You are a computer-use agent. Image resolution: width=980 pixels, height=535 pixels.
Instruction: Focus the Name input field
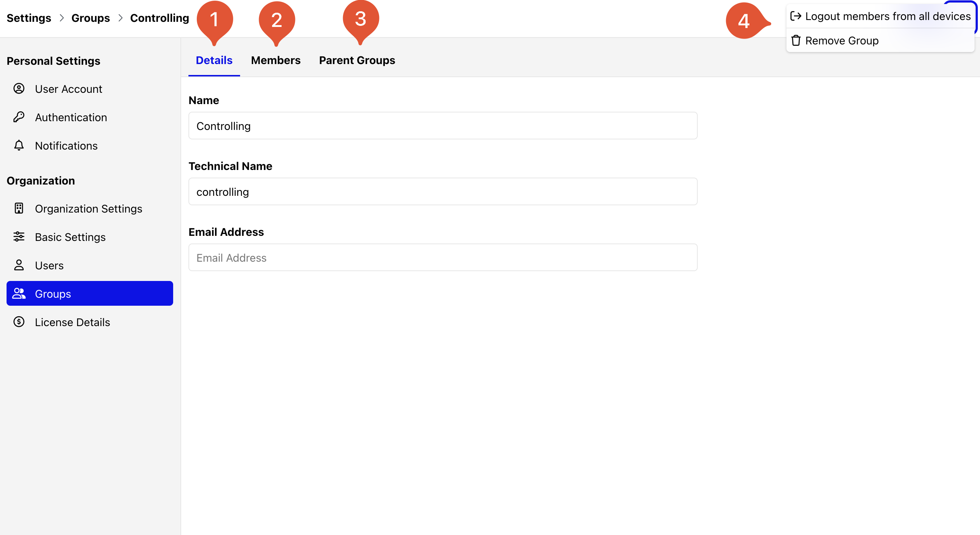(x=443, y=126)
